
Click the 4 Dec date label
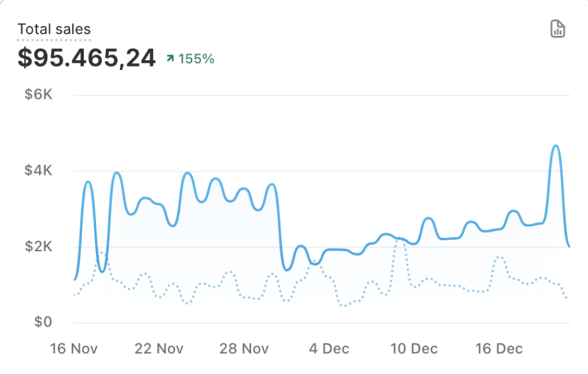329,349
